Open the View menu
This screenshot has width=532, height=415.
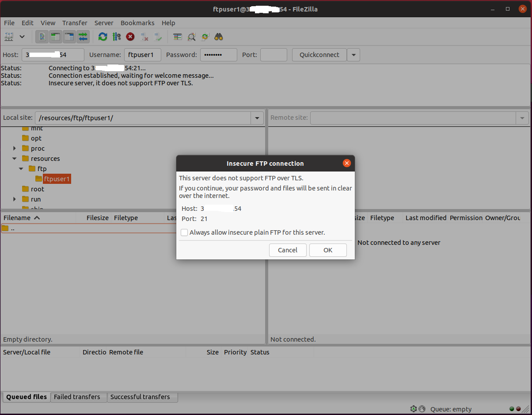(x=48, y=23)
